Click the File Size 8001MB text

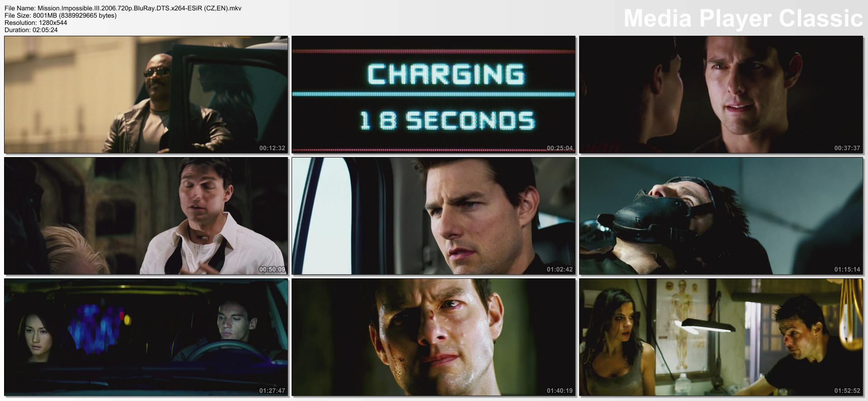point(61,16)
